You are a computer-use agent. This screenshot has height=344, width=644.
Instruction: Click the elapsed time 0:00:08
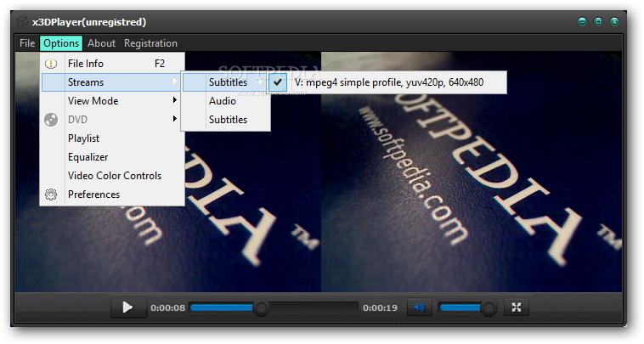(167, 307)
